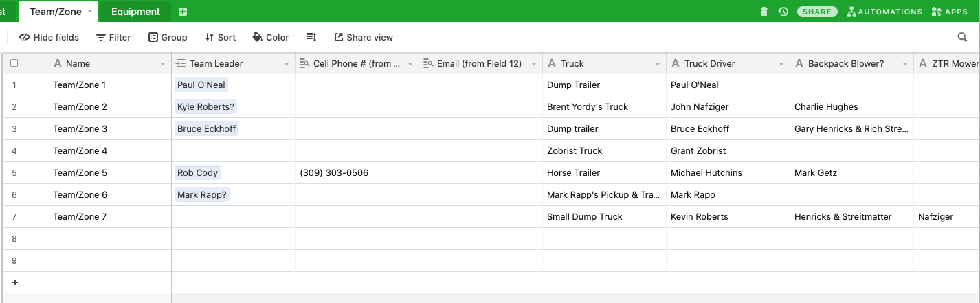Click the search magnifier icon

(x=962, y=37)
